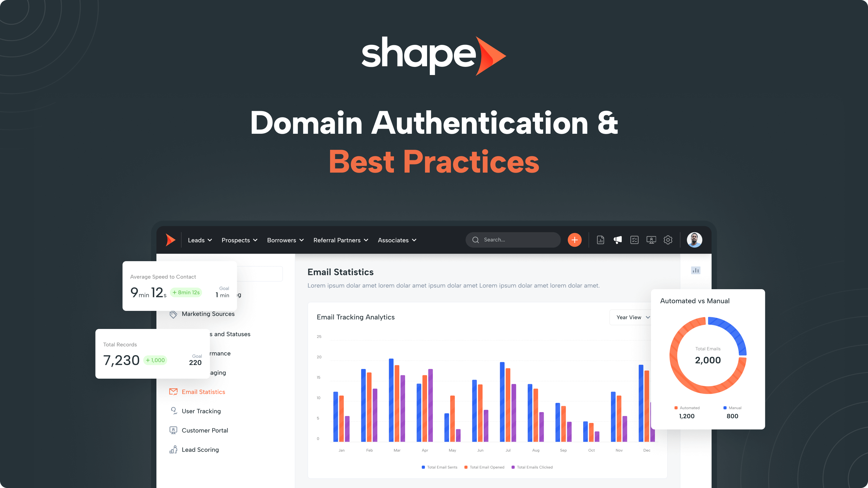
Task: Click the user profile avatar icon
Action: point(693,239)
